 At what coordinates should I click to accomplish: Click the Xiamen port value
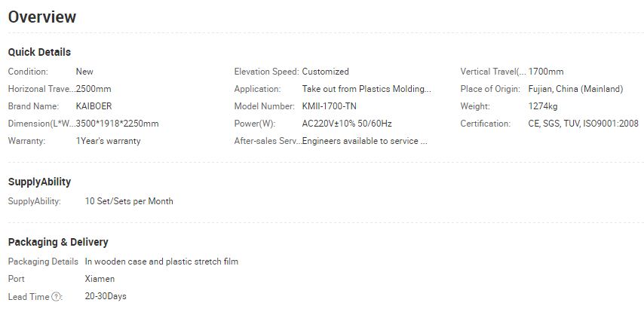[x=100, y=279]
